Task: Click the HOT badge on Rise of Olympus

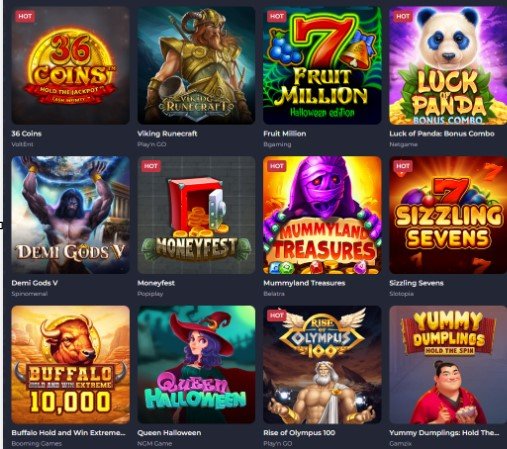Action: [277, 315]
